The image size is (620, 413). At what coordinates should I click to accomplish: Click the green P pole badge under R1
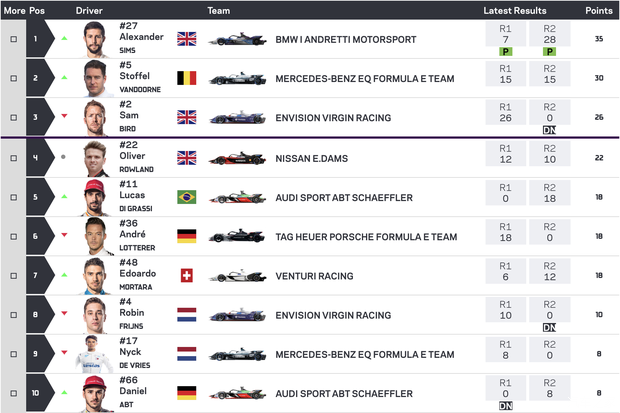point(505,51)
